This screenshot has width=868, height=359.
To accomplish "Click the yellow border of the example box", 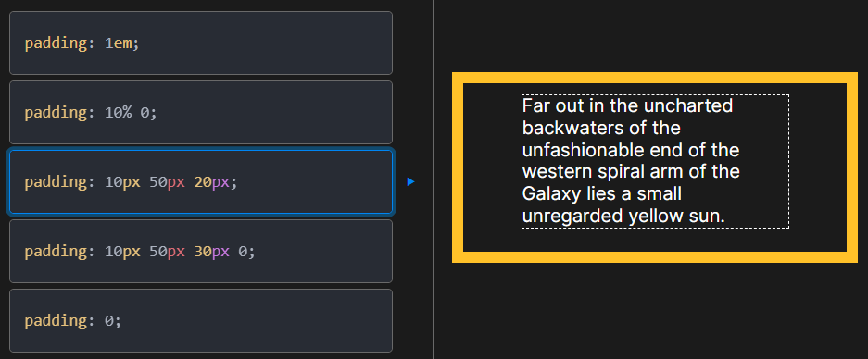I will [x=655, y=78].
